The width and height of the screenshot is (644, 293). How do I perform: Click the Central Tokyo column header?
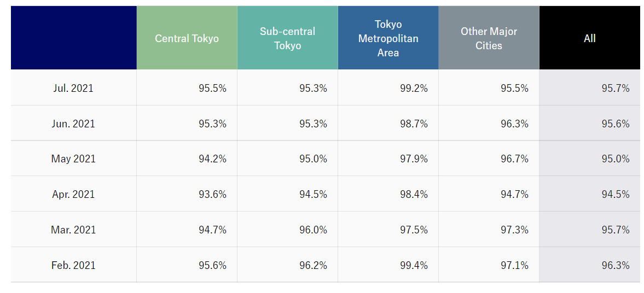click(x=187, y=38)
